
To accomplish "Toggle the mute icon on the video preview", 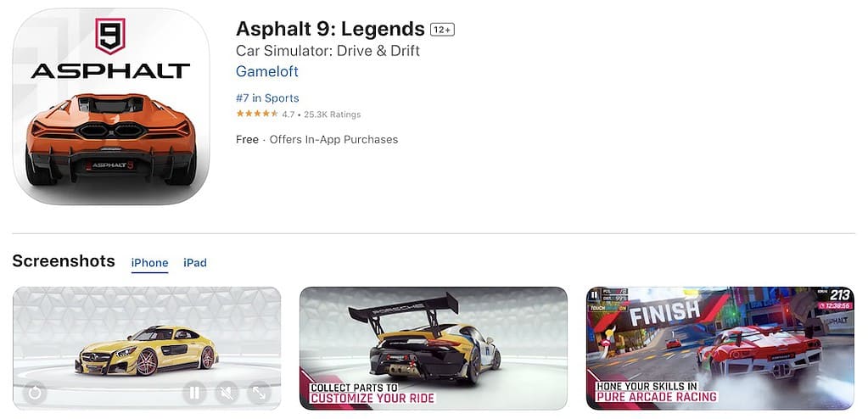I will click(227, 393).
